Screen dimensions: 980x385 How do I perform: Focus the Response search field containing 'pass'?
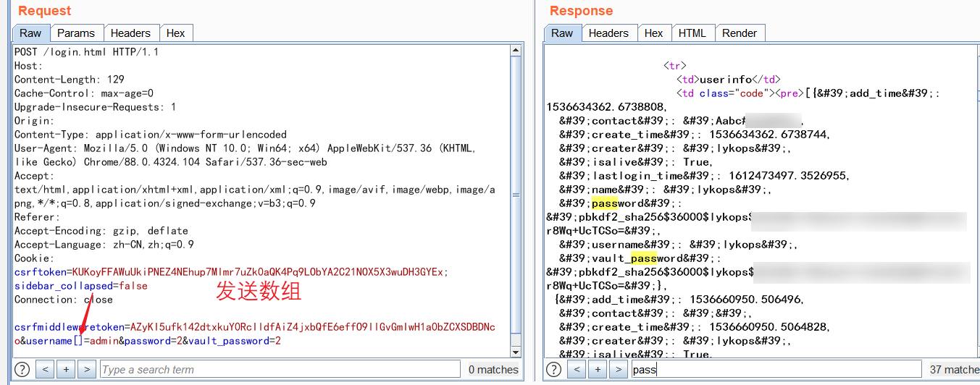pos(776,370)
